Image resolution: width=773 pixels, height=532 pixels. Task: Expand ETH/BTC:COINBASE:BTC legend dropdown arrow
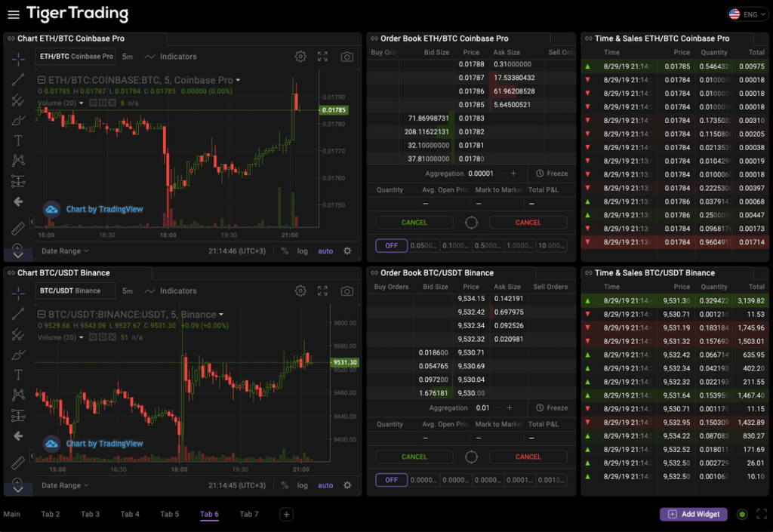[x=238, y=80]
